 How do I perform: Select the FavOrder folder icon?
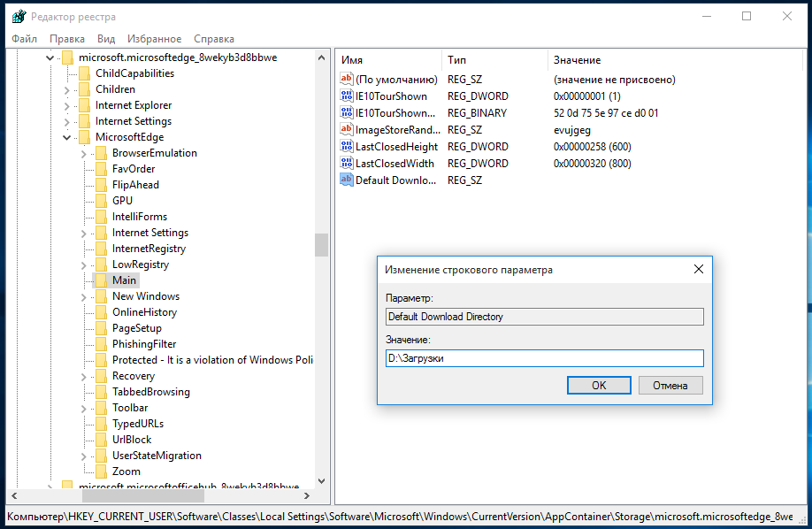point(100,169)
